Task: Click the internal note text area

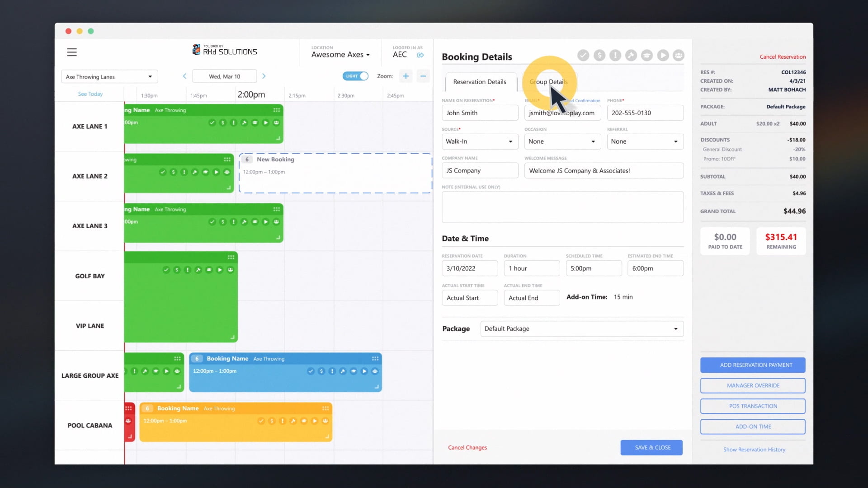Action: click(562, 207)
